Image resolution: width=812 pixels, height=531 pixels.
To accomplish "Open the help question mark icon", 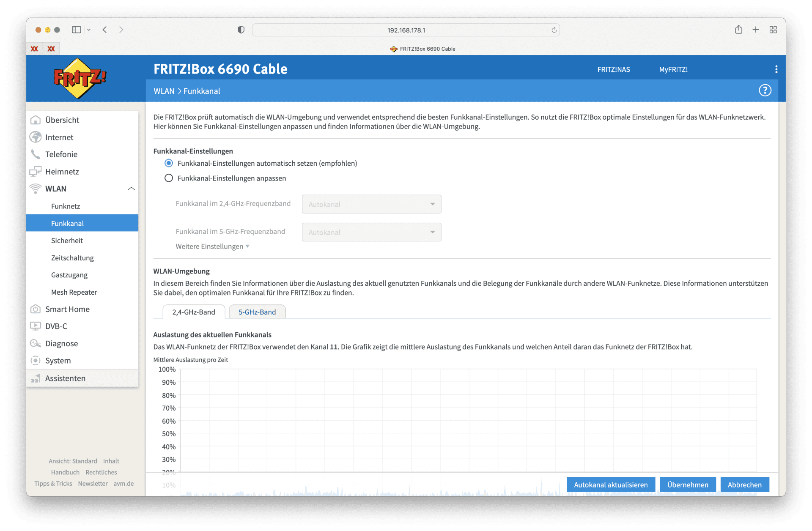I will click(765, 90).
